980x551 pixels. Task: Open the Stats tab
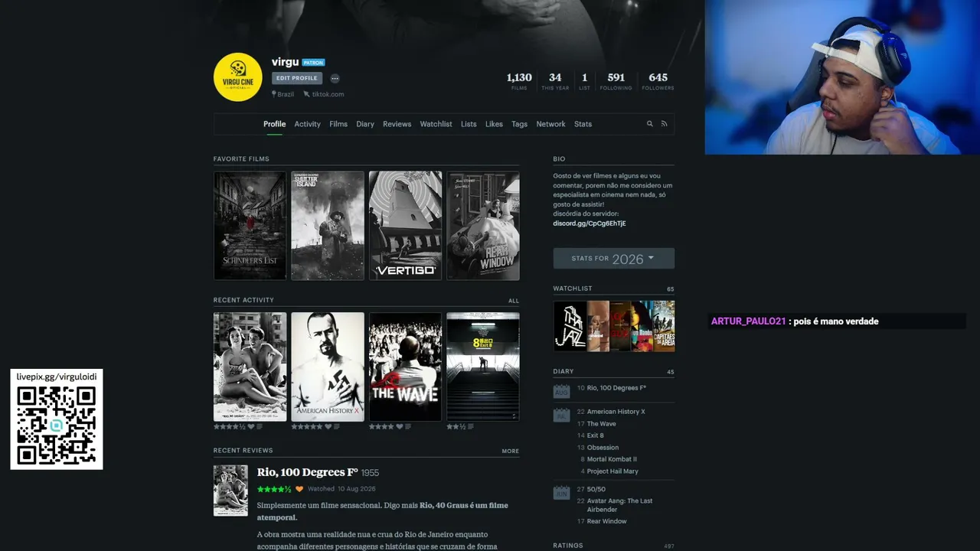tap(583, 124)
